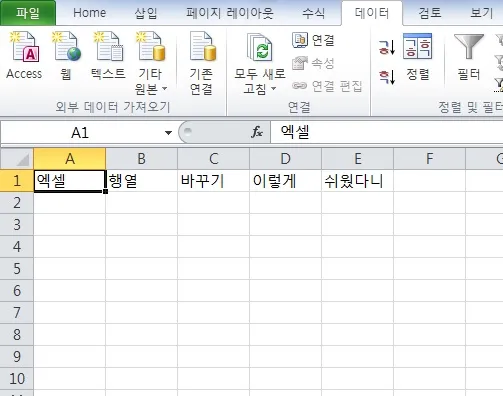
Task: Select cell E1 containing 쉬웠다니
Action: pos(358,181)
